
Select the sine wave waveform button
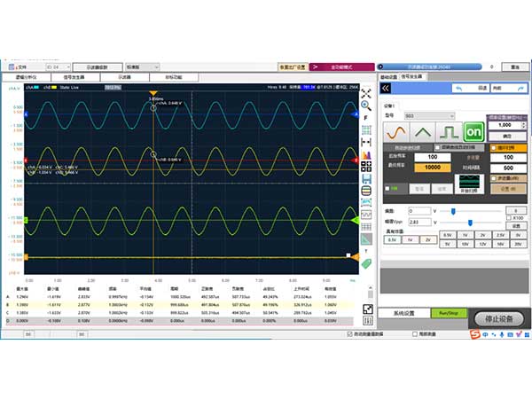click(396, 131)
